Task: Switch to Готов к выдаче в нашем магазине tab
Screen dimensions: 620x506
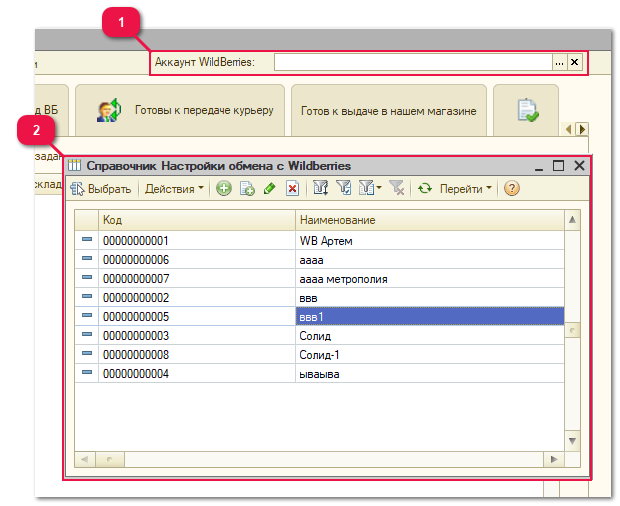Action: pyautogui.click(x=389, y=111)
